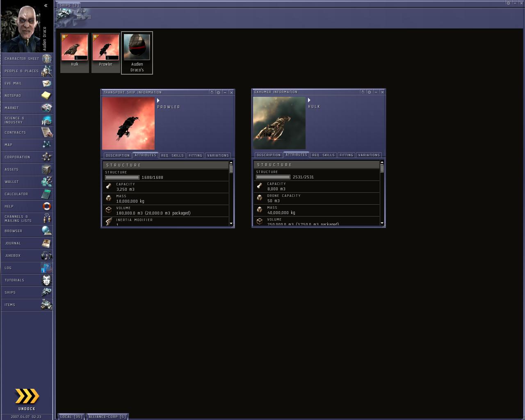Open the star Map
Viewport: 525px width, 420px height.
coord(27,145)
